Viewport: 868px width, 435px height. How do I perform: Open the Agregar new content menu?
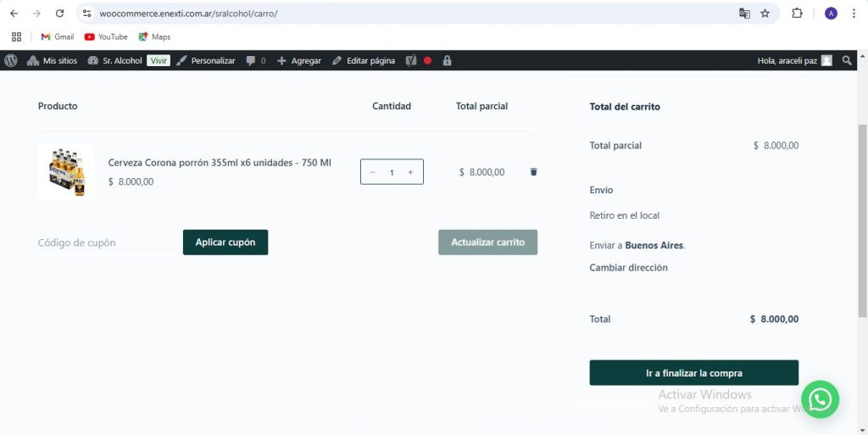click(299, 60)
